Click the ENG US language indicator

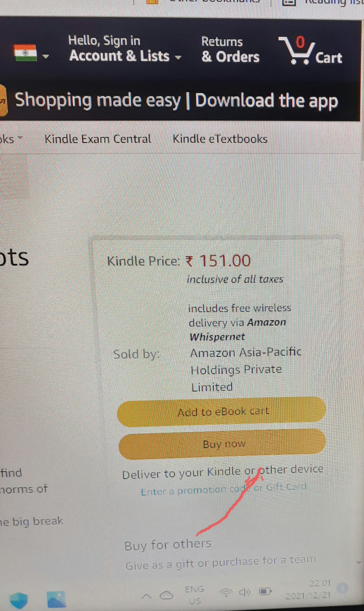pyautogui.click(x=195, y=594)
